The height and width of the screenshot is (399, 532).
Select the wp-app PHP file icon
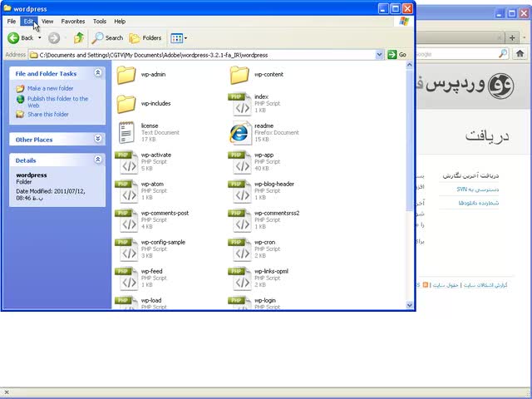coord(240,162)
